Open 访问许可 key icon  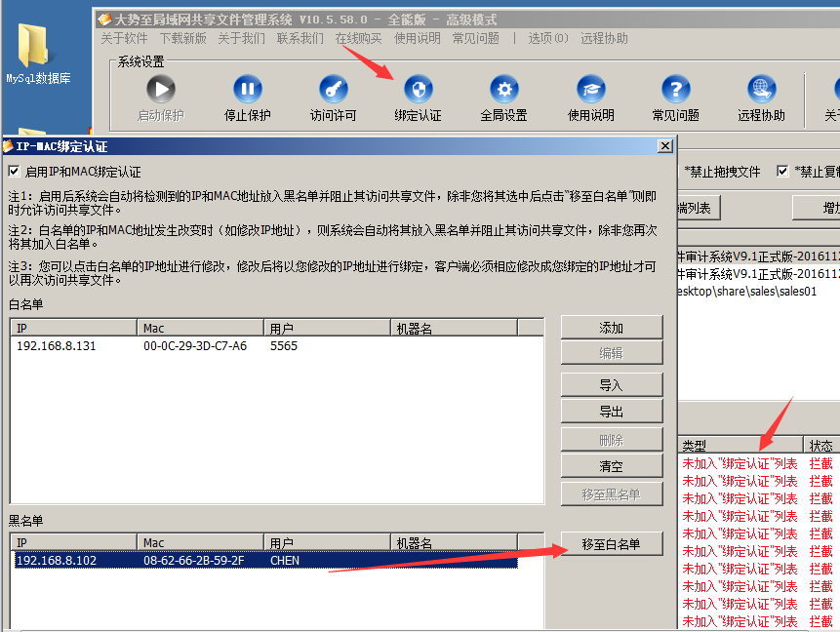click(333, 91)
